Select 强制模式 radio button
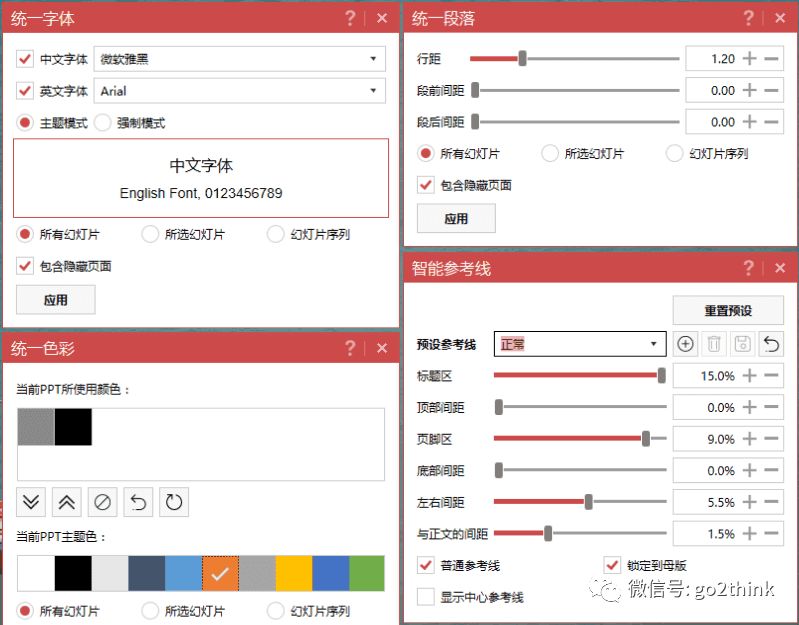The image size is (799, 625). [x=102, y=122]
